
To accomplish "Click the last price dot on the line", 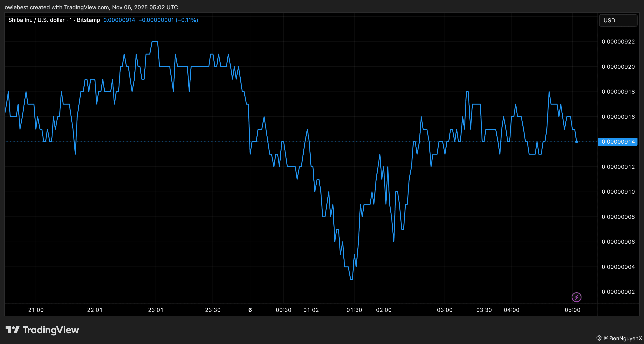I will [x=576, y=142].
